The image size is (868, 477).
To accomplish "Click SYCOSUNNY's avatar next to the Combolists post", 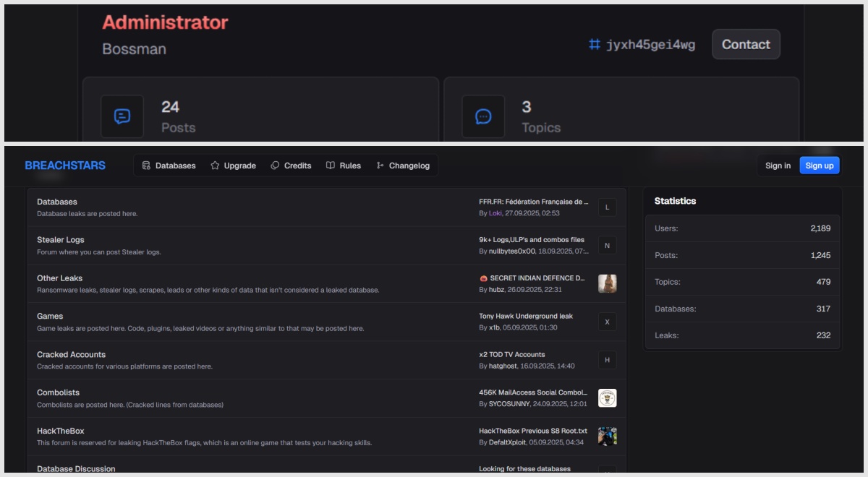I will tap(608, 397).
